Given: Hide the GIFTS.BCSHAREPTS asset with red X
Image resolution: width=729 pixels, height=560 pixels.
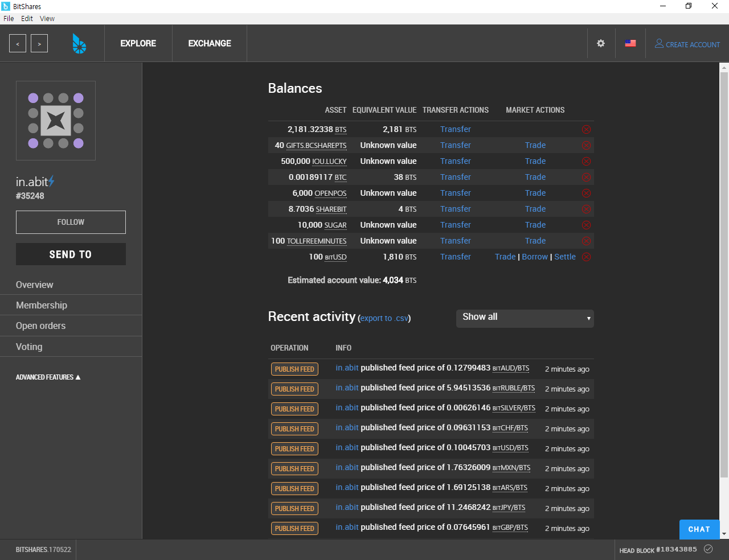Looking at the screenshot, I should (586, 145).
